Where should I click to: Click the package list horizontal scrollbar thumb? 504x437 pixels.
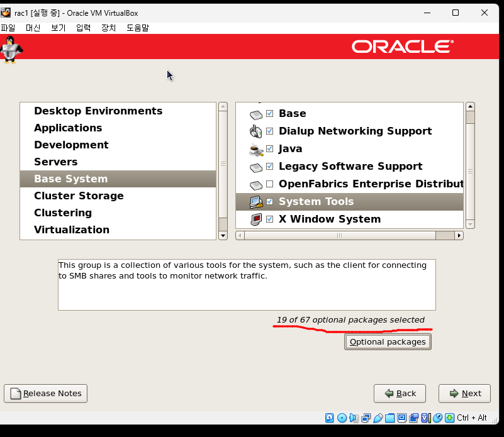(340, 236)
